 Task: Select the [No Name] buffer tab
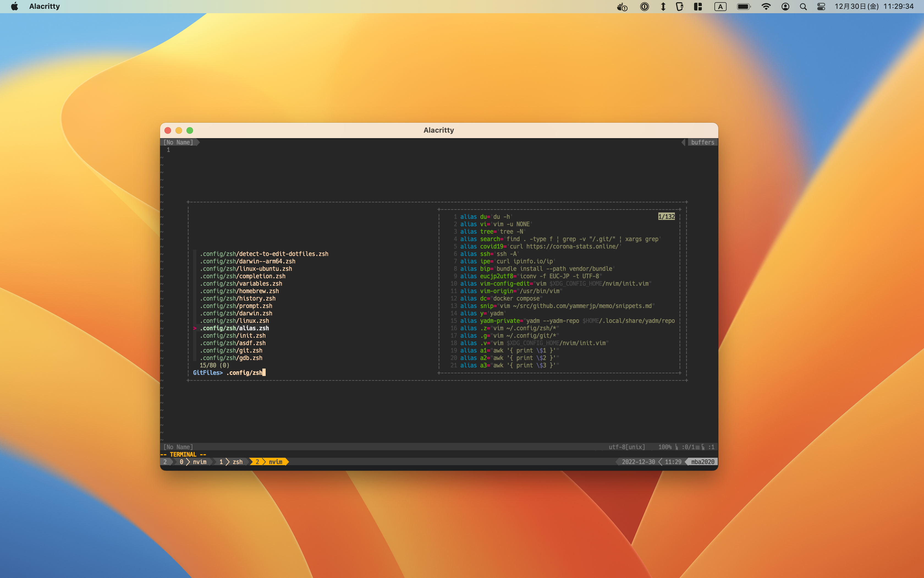[x=178, y=142]
